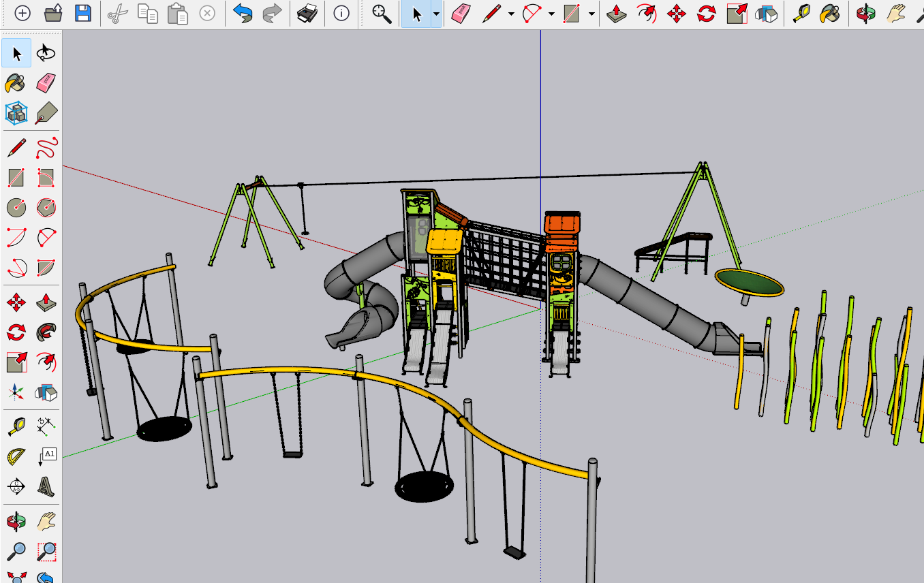This screenshot has width=924, height=583.
Task: Activate Scale in the left palette
Action: 16,362
